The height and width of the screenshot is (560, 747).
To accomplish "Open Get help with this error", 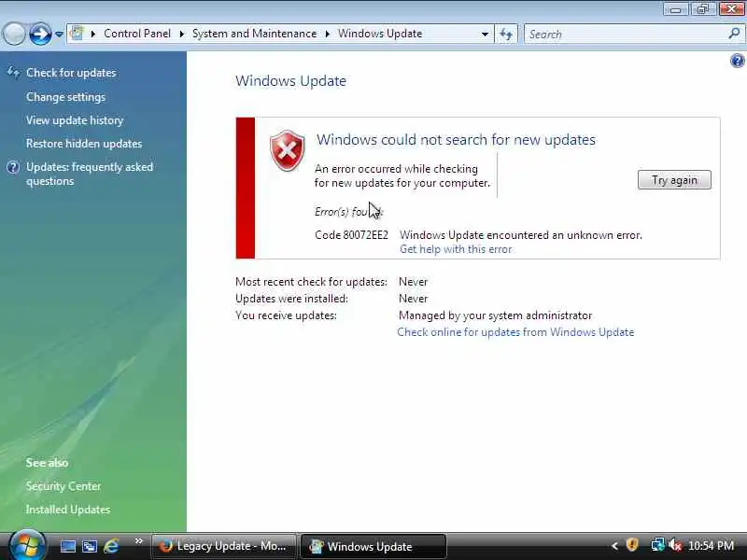I will [456, 249].
